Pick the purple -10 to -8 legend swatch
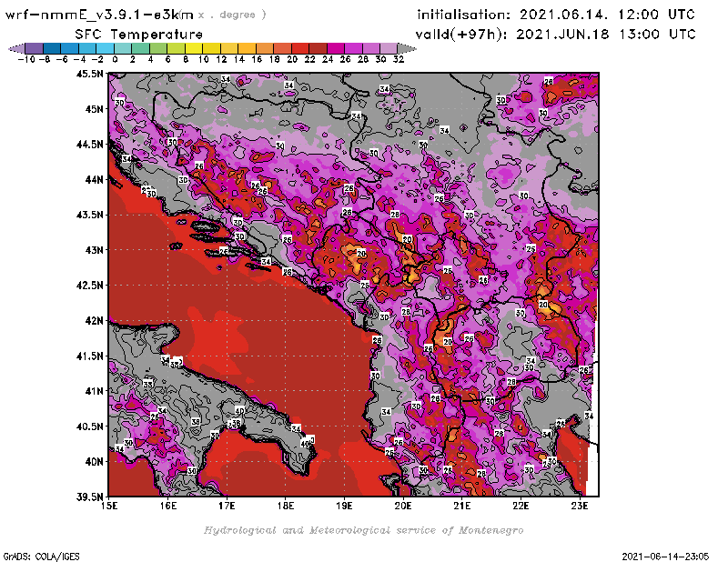Screen dimensions: 728x562 35,48
